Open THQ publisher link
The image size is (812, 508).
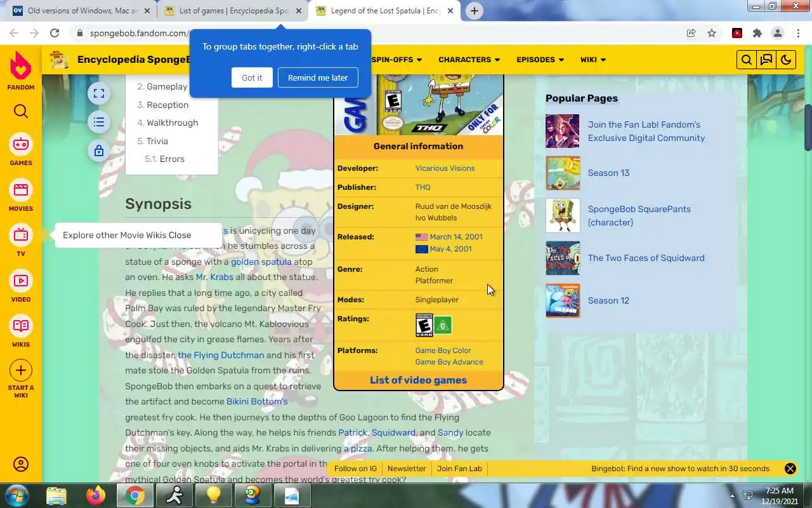422,187
